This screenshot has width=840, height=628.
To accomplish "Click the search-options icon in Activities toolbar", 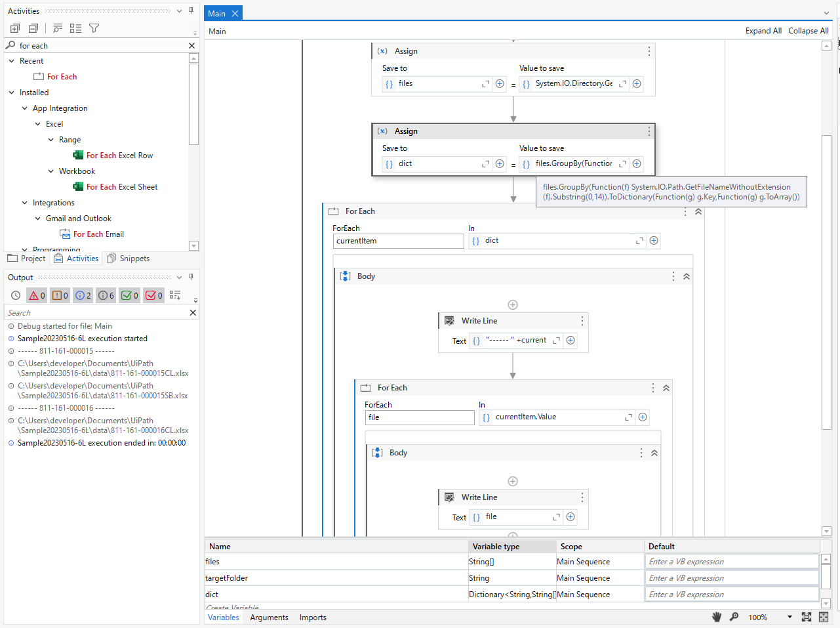I will [x=58, y=28].
